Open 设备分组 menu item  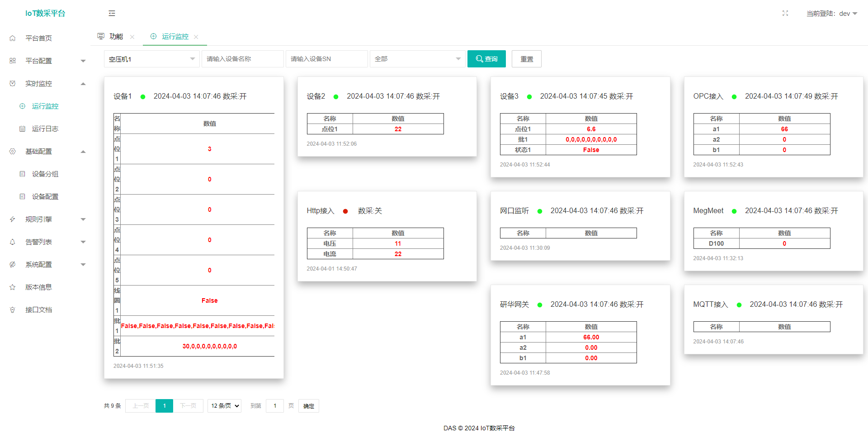pyautogui.click(x=45, y=174)
